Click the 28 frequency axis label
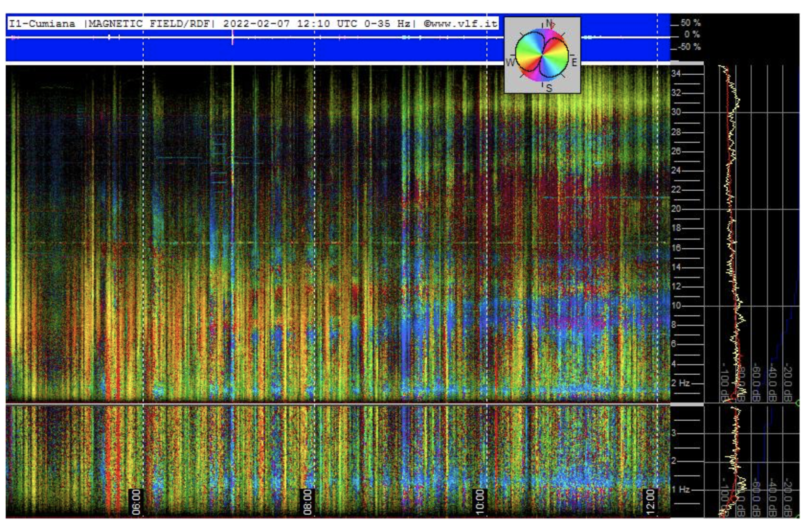This screenshot has width=812, height=529. (x=676, y=132)
